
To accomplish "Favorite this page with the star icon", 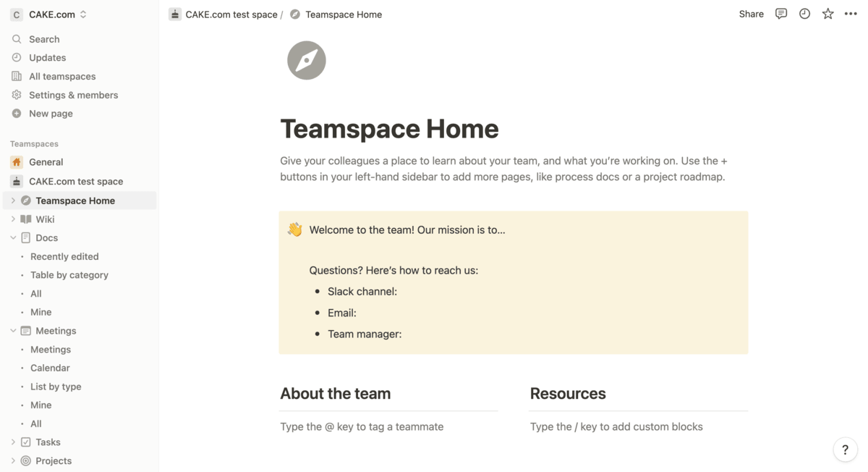I will [827, 14].
